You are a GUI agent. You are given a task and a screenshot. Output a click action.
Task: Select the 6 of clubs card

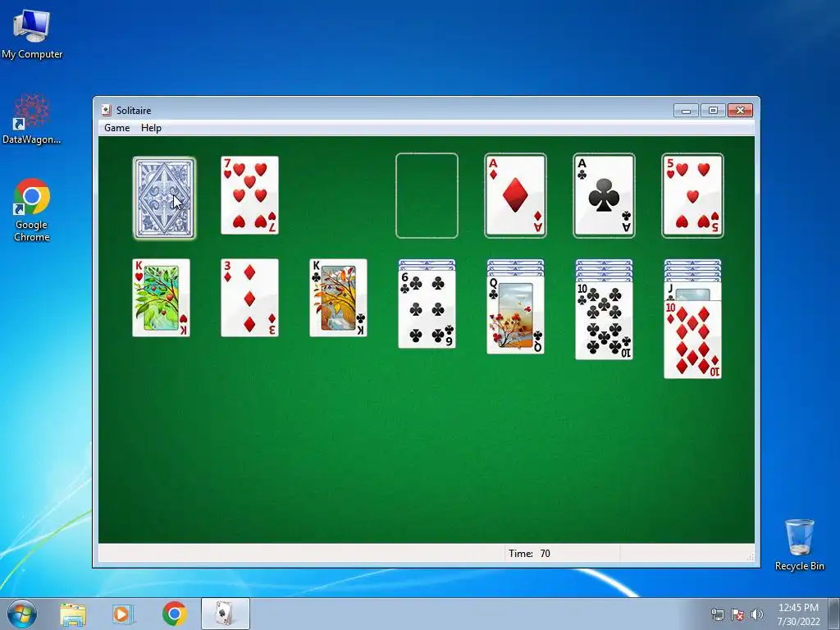pyautogui.click(x=427, y=309)
